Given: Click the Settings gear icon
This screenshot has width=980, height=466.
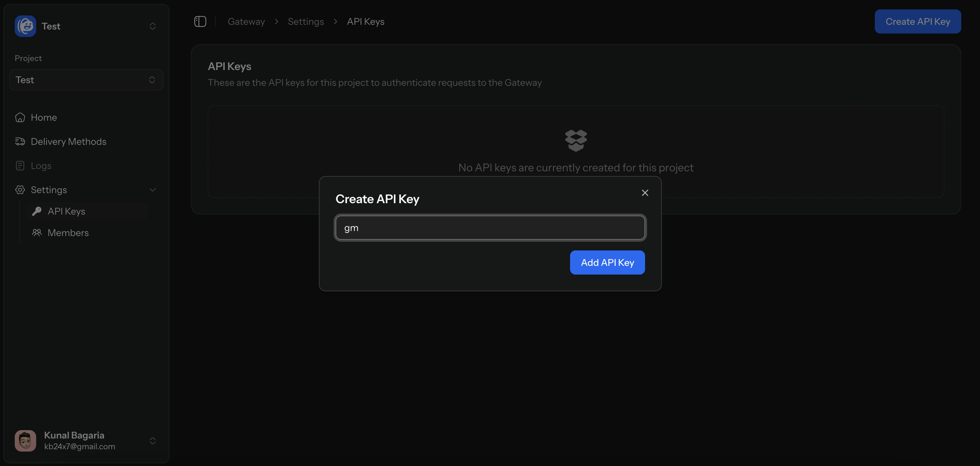Looking at the screenshot, I should tap(20, 190).
